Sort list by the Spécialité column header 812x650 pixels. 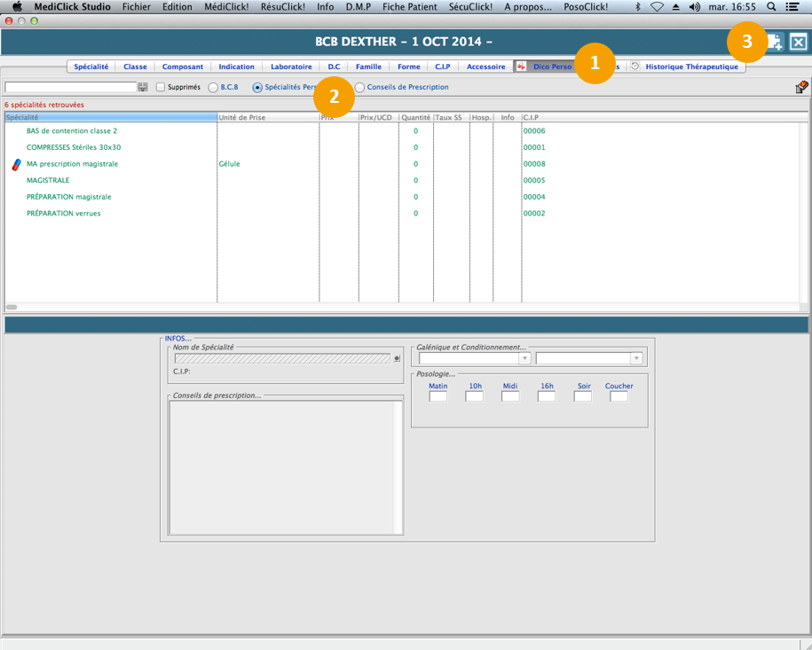[x=110, y=117]
